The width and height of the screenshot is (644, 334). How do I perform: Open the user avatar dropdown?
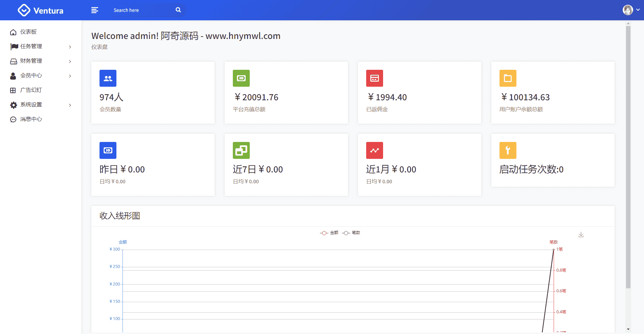coord(631,10)
